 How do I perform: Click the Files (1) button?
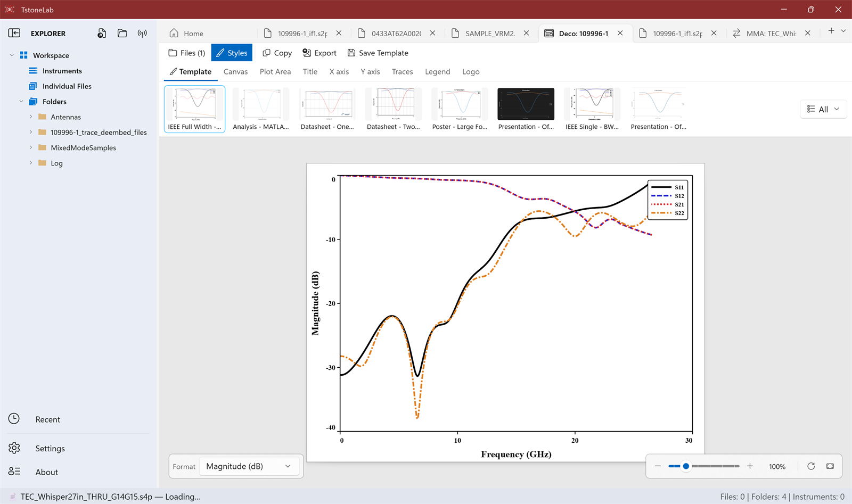[187, 53]
